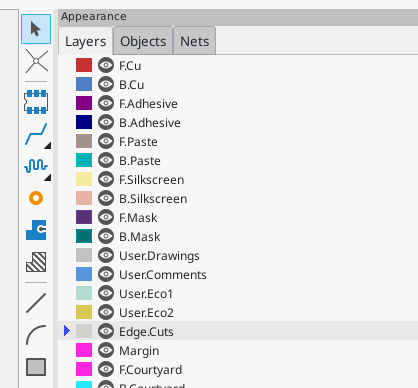Screen dimensions: 418x388
Task: Choose the Add Footprint tool
Action: pyautogui.click(x=36, y=102)
